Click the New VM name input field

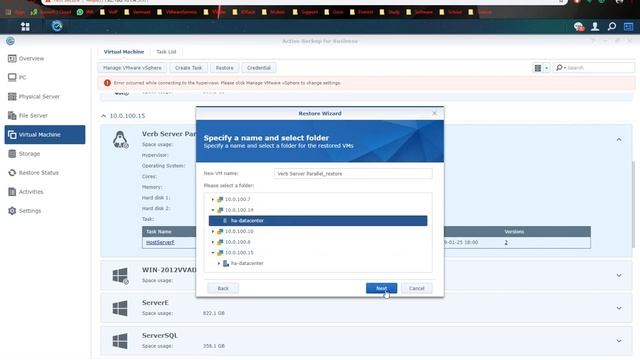point(353,173)
